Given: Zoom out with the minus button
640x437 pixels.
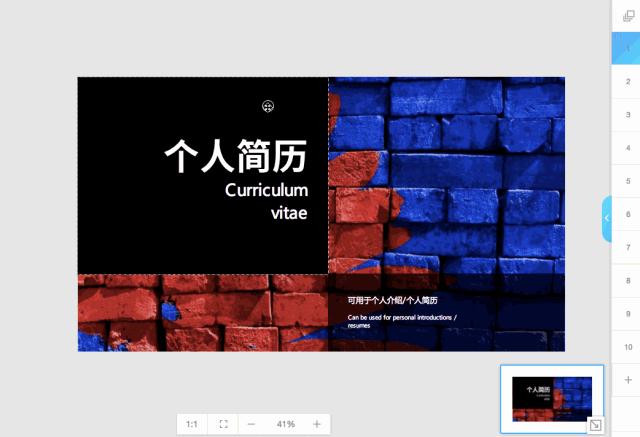Looking at the screenshot, I should pos(251,424).
